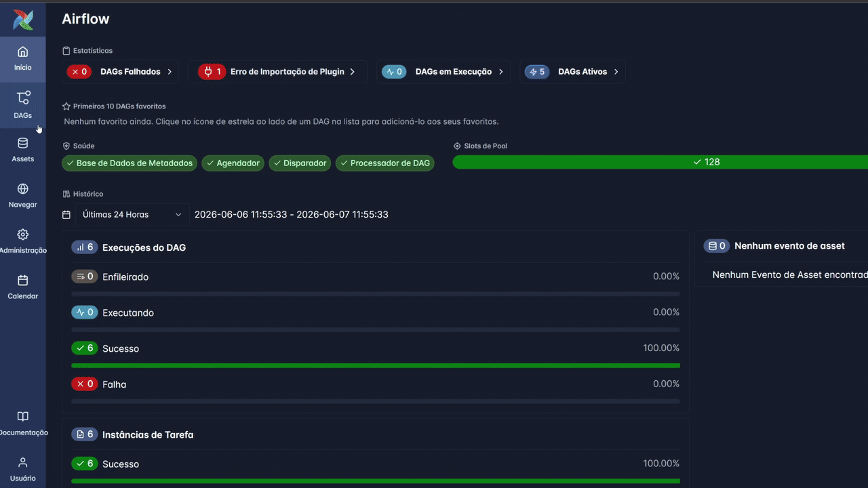Image resolution: width=868 pixels, height=488 pixels.
Task: Open the Usuário user menu
Action: tap(22, 469)
